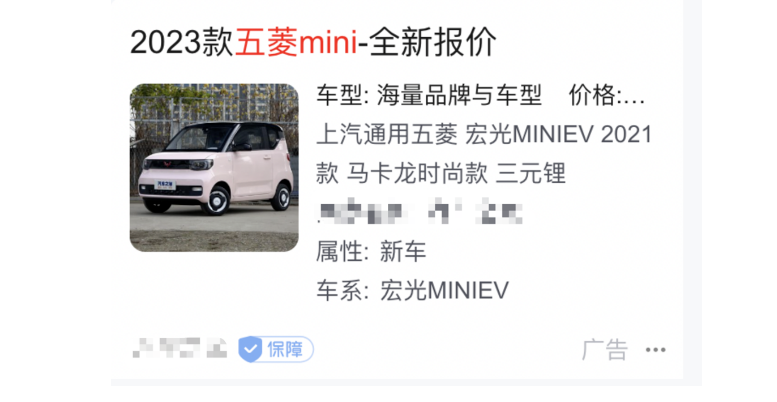Click the 广告 ad label
Image resolution: width=777 pixels, height=402 pixels.
(x=605, y=350)
